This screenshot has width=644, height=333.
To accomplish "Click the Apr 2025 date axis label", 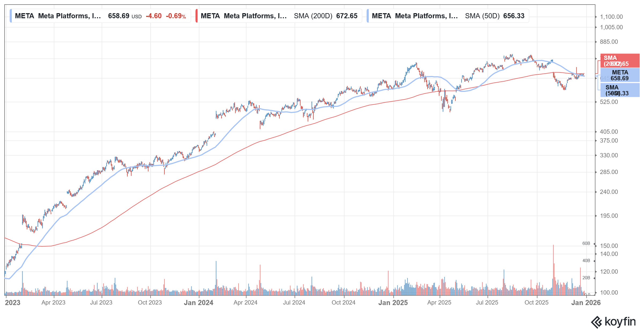I will coord(439,303).
